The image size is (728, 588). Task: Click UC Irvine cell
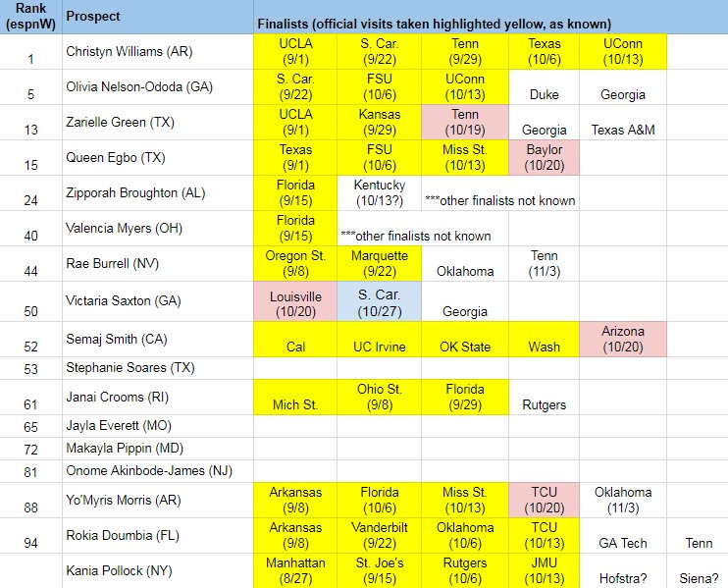point(380,339)
